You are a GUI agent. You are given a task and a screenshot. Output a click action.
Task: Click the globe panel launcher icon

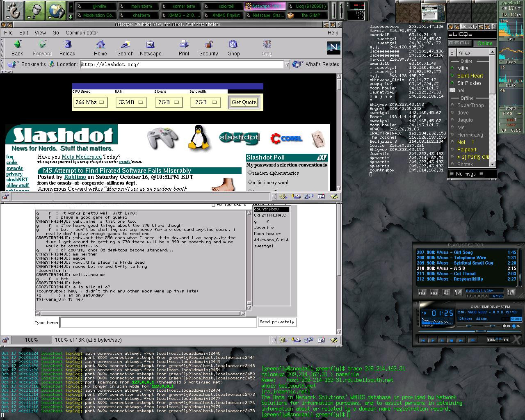point(56,11)
